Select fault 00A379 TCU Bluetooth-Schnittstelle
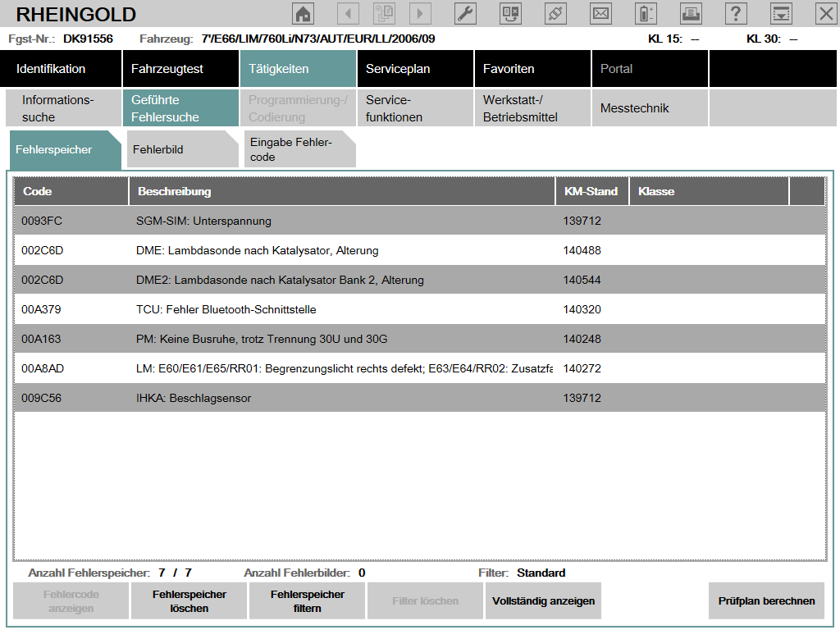 point(419,309)
